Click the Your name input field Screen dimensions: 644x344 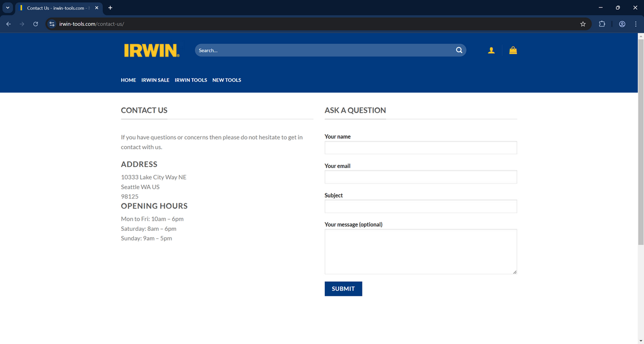[420, 148]
